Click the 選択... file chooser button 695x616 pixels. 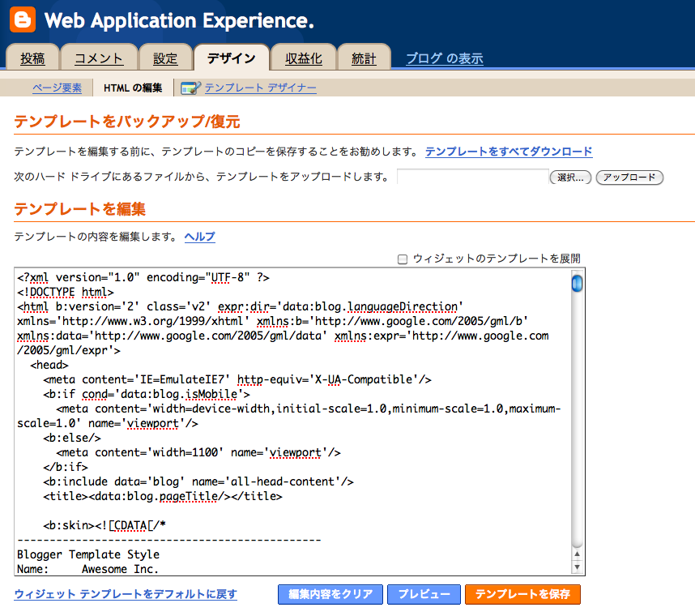(570, 178)
